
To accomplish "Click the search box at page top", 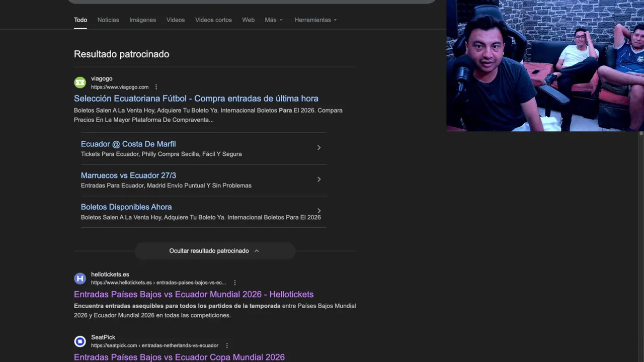I will pyautogui.click(x=252, y=2).
